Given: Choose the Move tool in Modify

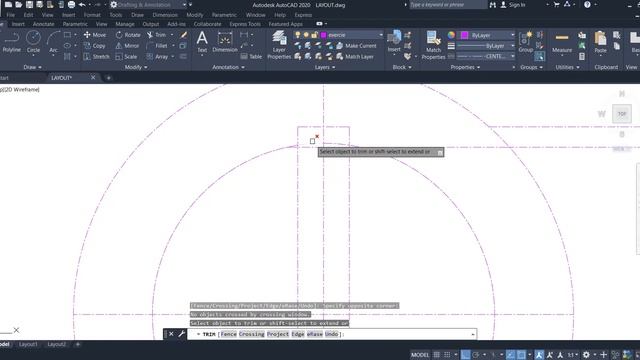Looking at the screenshot, I should tap(95, 35).
